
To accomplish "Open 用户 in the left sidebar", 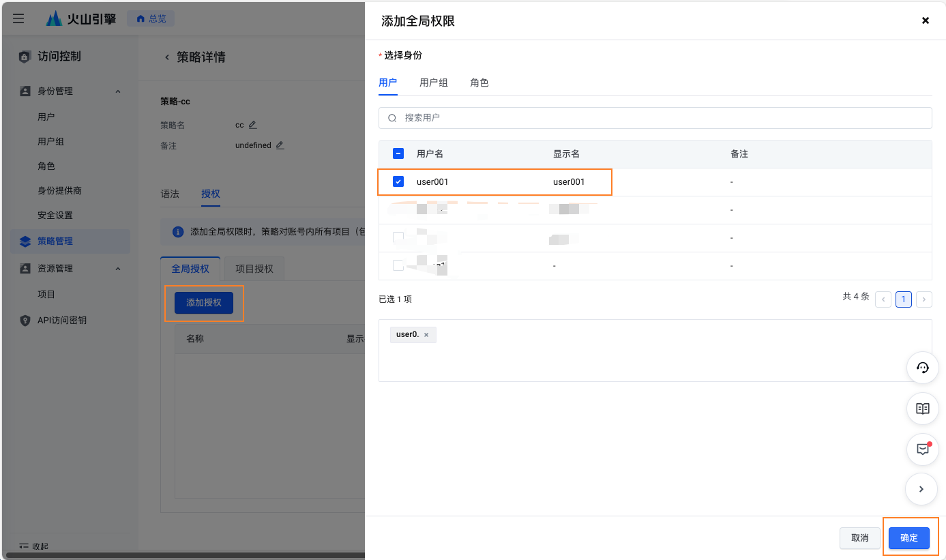I will pyautogui.click(x=46, y=117).
